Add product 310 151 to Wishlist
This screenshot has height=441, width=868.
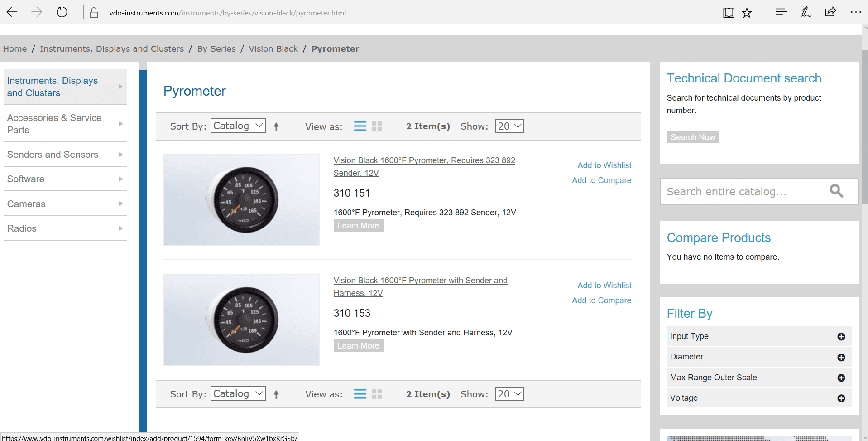[604, 165]
